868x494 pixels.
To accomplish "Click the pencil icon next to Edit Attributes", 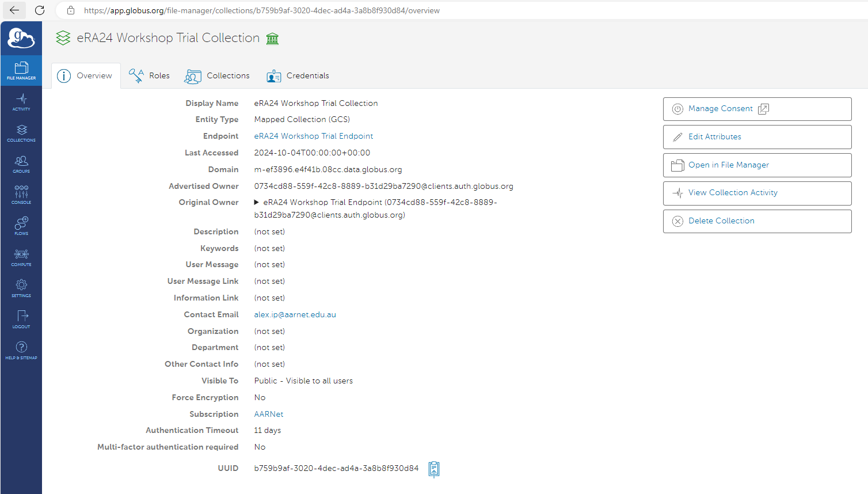I will coord(678,137).
